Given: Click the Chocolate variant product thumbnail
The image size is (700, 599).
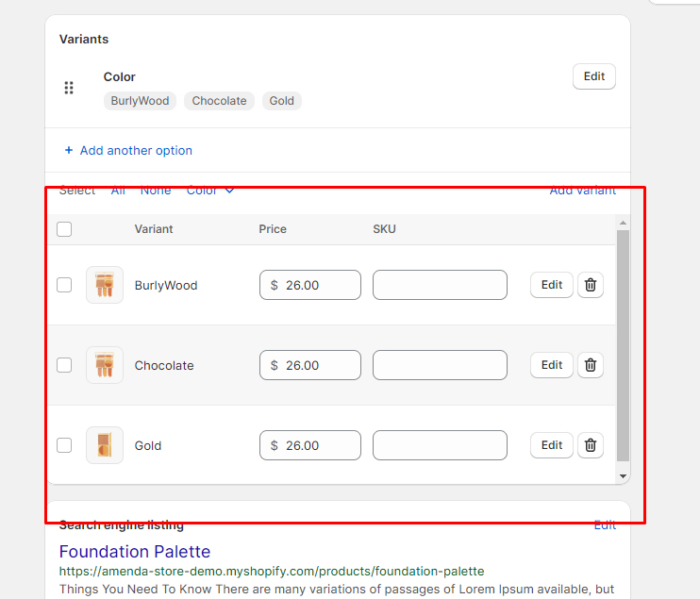Looking at the screenshot, I should (x=105, y=365).
